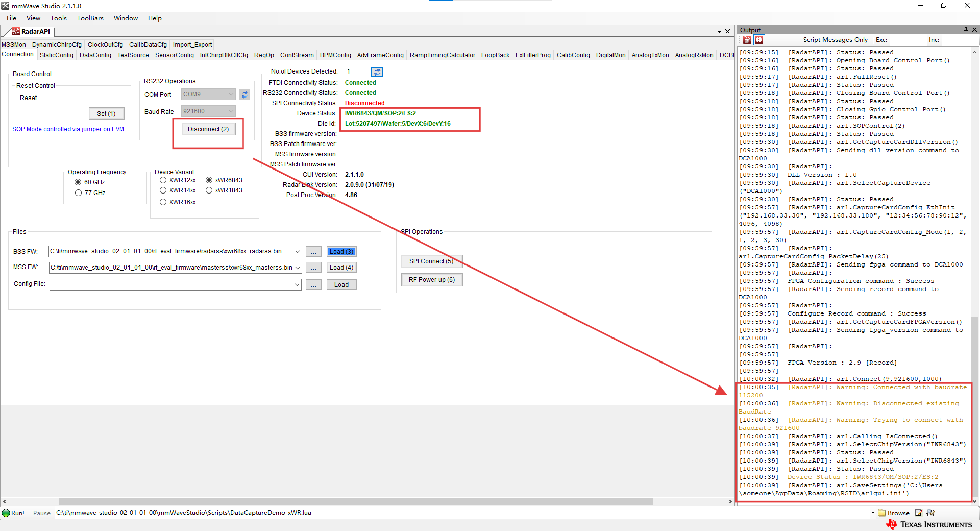Open the script path history dropdown arrow
Image resolution: width=980 pixels, height=531 pixels.
pyautogui.click(x=873, y=513)
